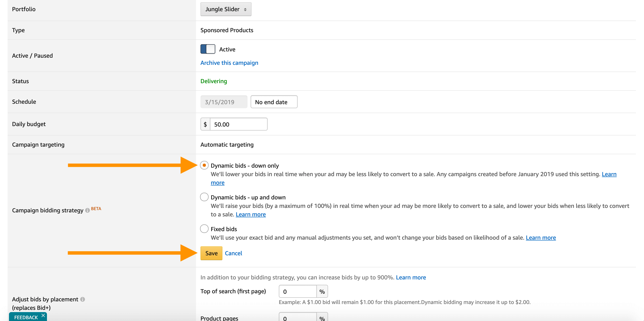Toggle the Active campaign switch

tap(207, 49)
